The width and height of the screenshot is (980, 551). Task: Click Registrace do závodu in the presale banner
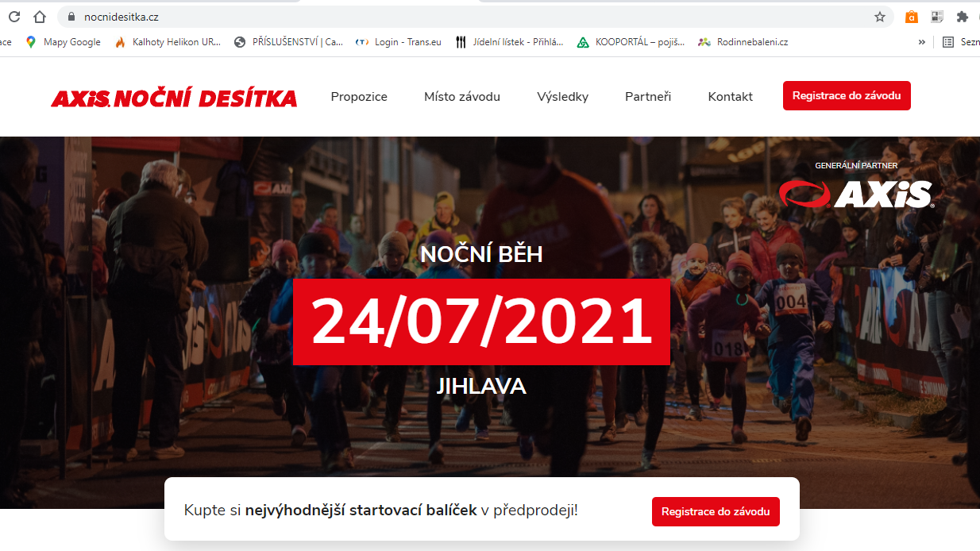click(x=716, y=511)
